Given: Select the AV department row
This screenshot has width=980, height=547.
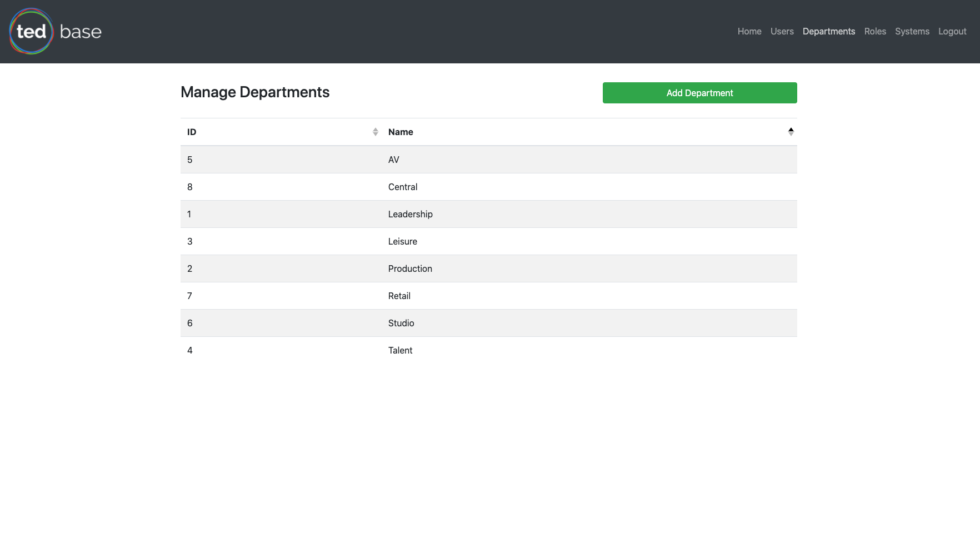Looking at the screenshot, I should tap(393, 160).
